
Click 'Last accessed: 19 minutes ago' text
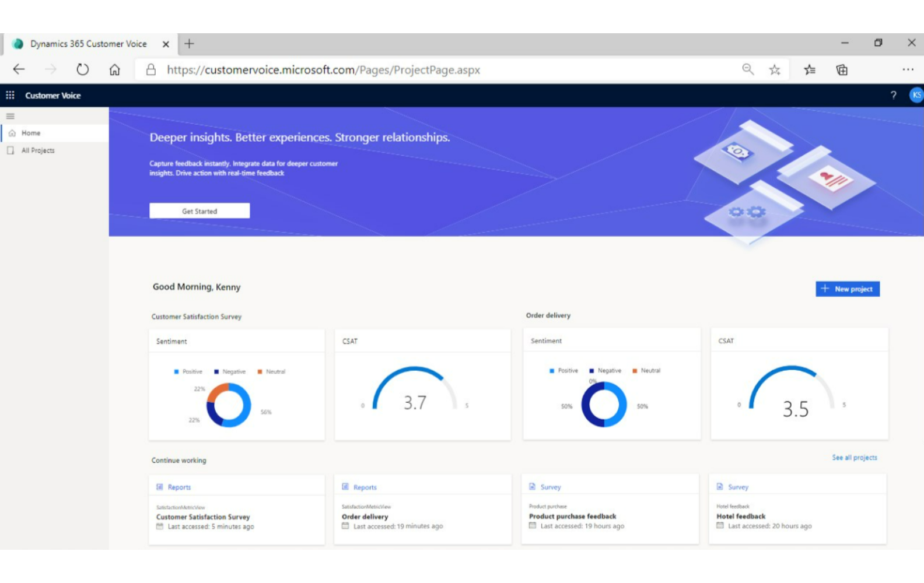coord(398,526)
